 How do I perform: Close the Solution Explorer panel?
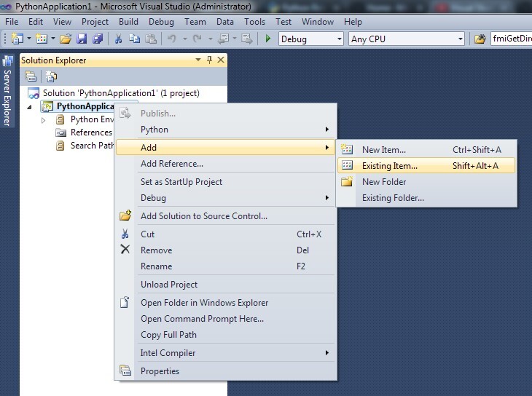click(x=221, y=60)
